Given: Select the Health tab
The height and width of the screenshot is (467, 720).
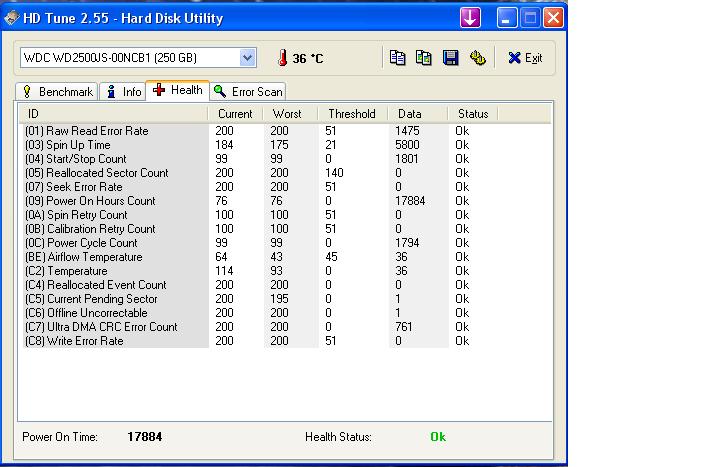Looking at the screenshot, I should pyautogui.click(x=178, y=90).
